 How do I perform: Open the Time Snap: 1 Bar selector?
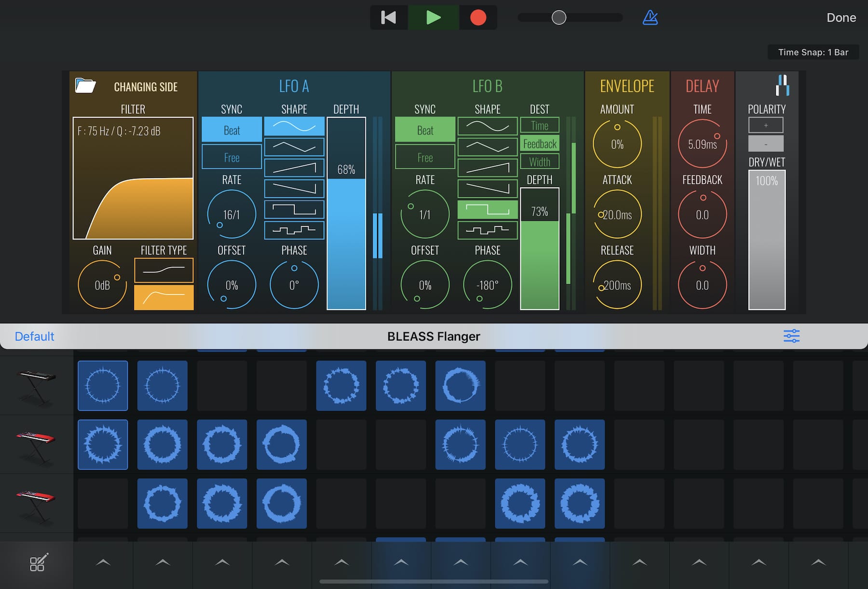813,52
